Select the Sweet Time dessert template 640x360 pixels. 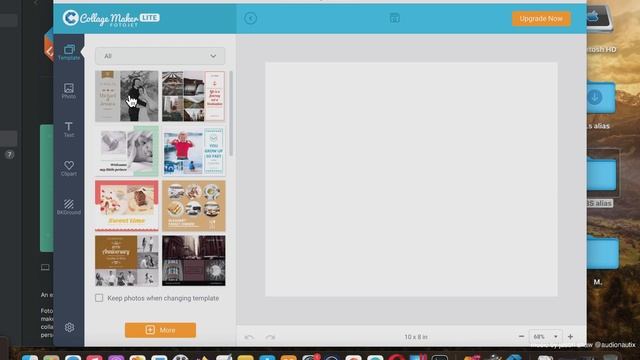tap(127, 206)
